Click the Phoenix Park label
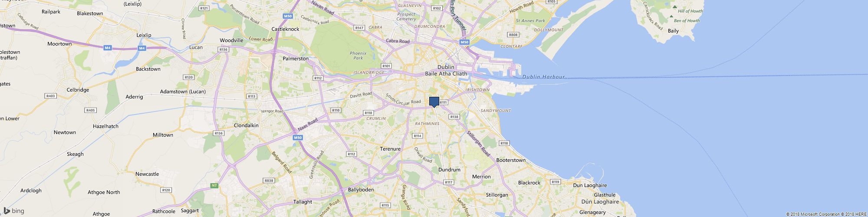The width and height of the screenshot is (868, 217). coord(358,56)
